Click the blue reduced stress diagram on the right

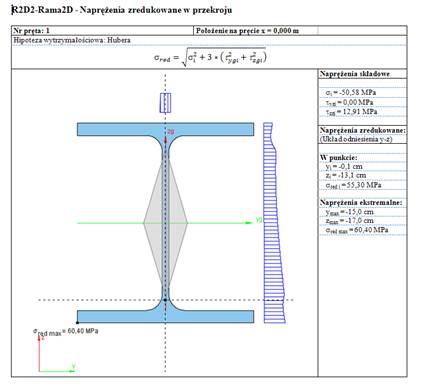click(x=274, y=223)
